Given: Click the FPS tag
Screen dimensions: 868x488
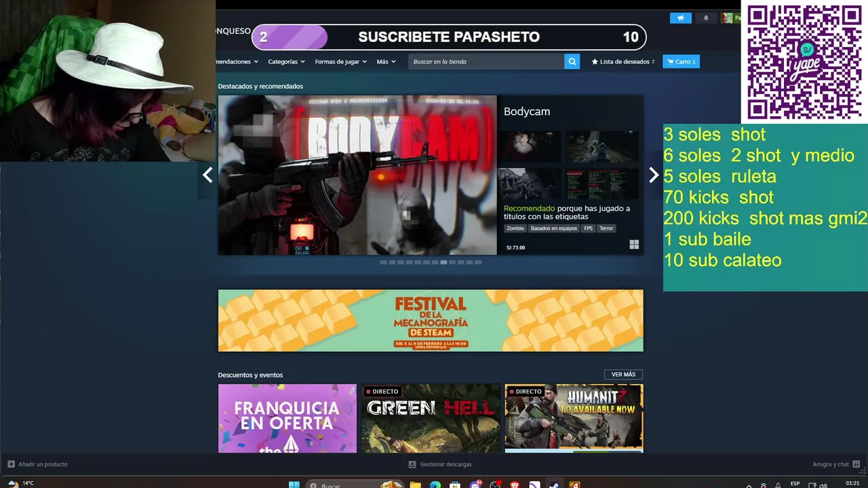Looking at the screenshot, I should [588, 228].
